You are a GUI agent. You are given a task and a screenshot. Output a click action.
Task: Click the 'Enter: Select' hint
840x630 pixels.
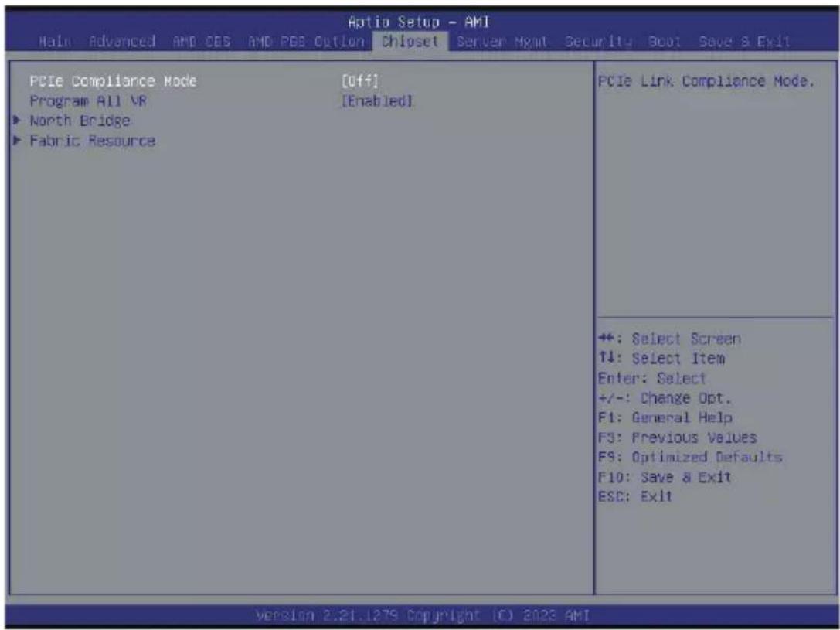(x=652, y=378)
